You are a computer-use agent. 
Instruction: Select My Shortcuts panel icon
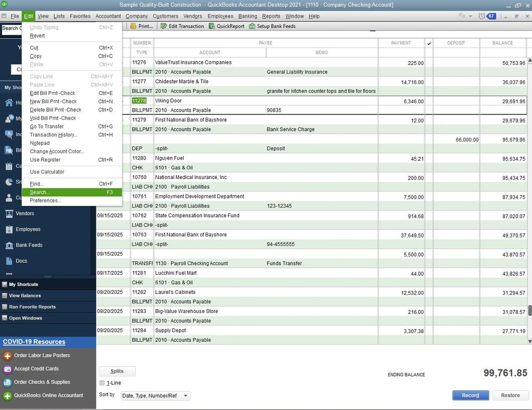pos(4,284)
